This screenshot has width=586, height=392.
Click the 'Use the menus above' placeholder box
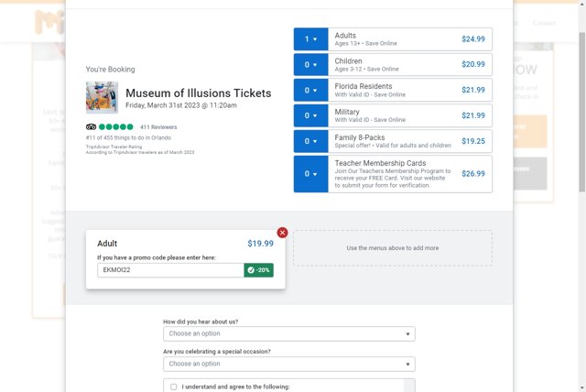point(392,248)
